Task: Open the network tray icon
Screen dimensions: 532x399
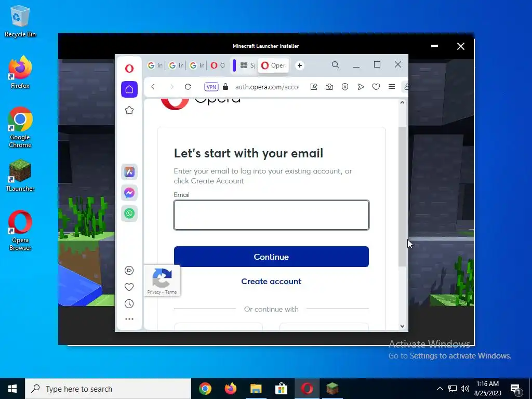Action: pyautogui.click(x=453, y=389)
